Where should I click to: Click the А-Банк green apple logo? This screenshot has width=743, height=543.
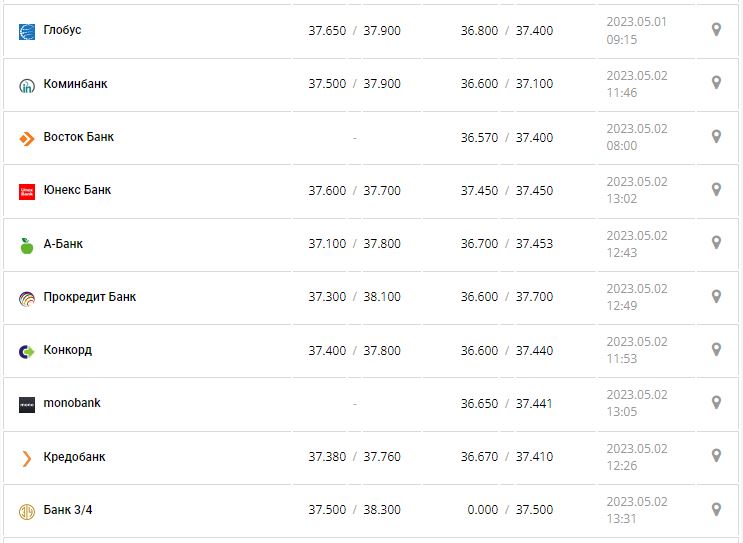pyautogui.click(x=27, y=244)
